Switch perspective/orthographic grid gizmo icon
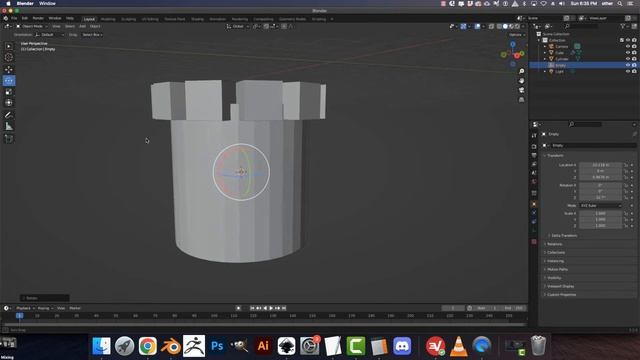The height and width of the screenshot is (360, 640). [521, 100]
